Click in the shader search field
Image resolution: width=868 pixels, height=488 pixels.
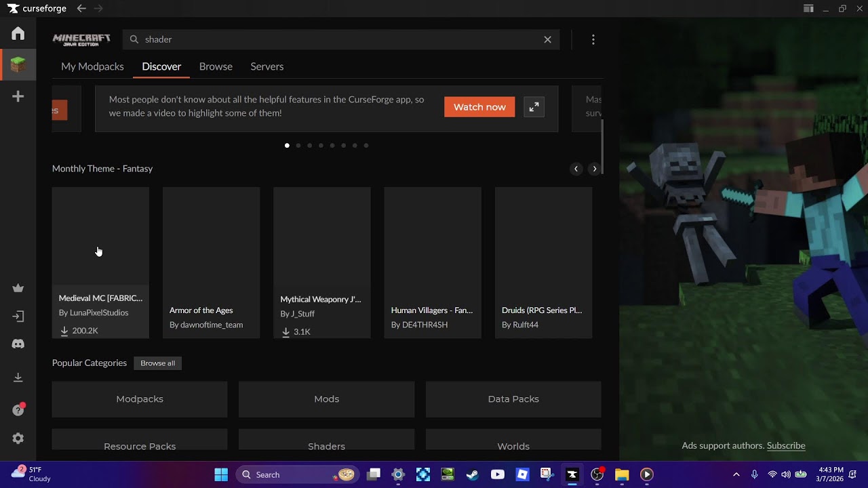[341, 39]
